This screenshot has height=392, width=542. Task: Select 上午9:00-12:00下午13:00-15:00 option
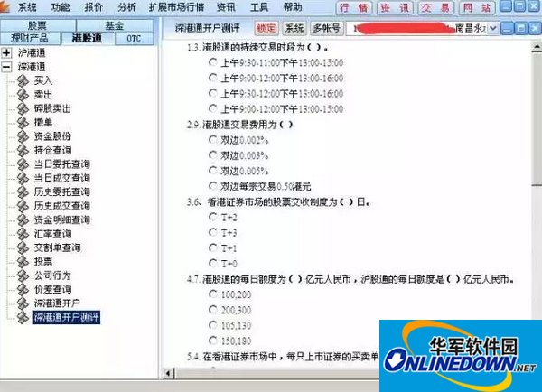pyautogui.click(x=213, y=108)
